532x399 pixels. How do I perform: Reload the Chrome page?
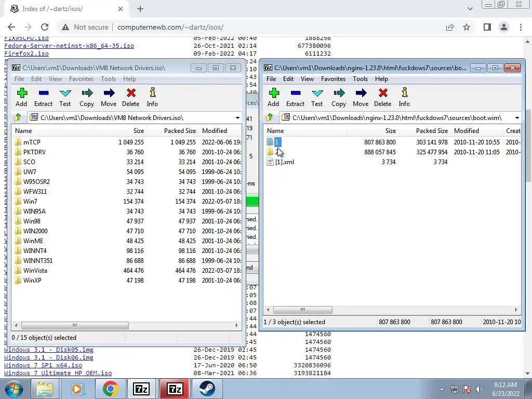(45, 27)
